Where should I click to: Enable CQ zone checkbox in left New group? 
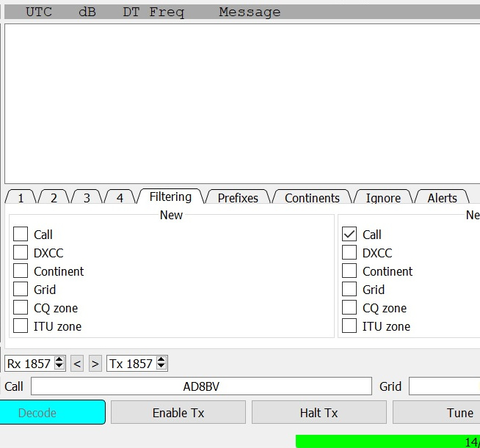[x=21, y=308]
